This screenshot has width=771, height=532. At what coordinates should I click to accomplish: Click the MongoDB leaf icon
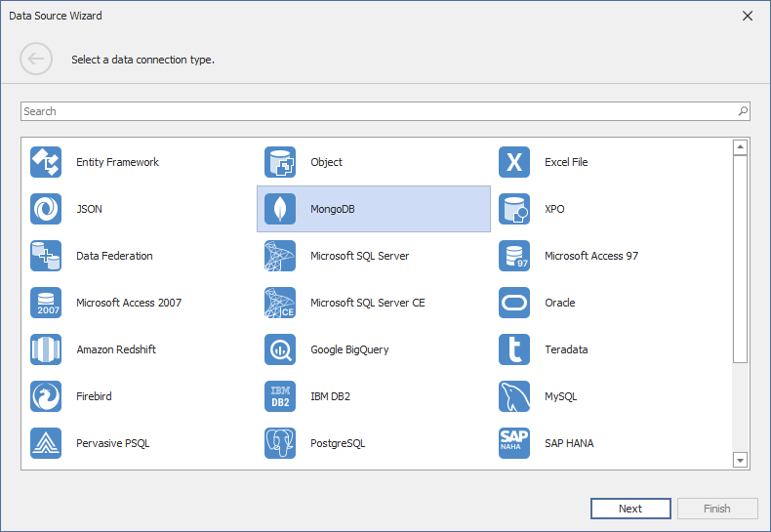[280, 209]
